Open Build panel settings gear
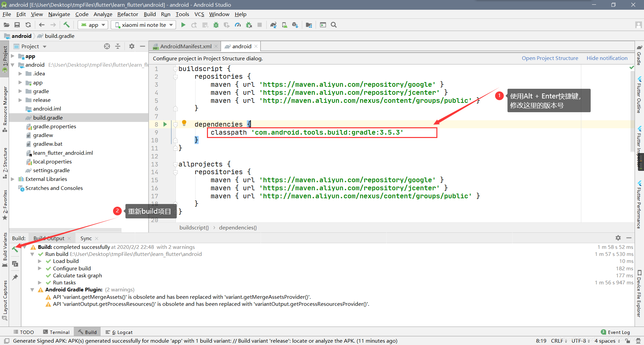 point(618,238)
